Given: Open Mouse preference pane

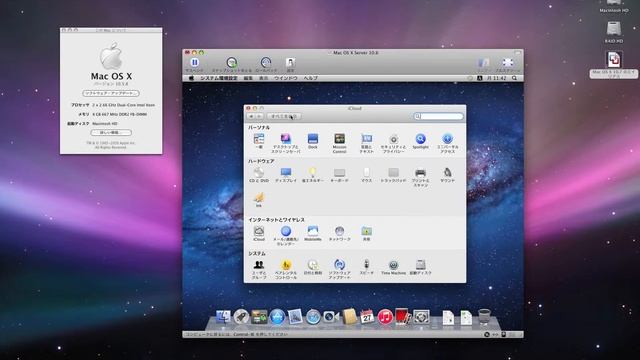Looking at the screenshot, I should (367, 175).
